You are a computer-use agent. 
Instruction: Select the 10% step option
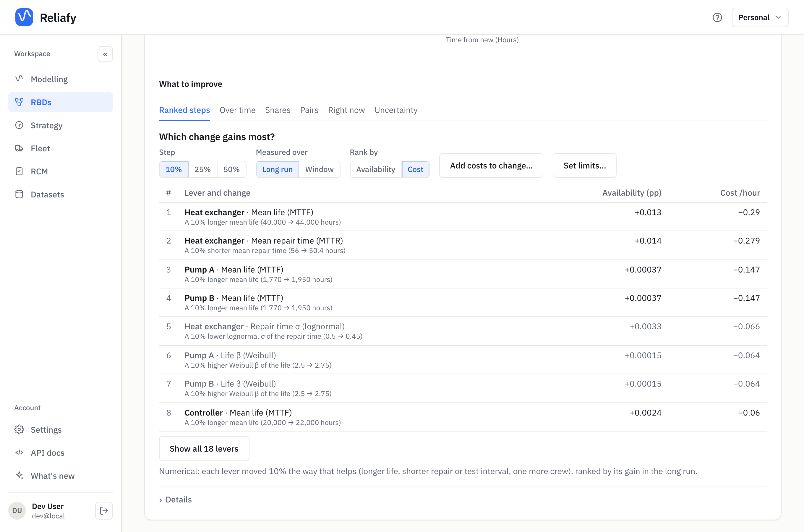pos(174,169)
